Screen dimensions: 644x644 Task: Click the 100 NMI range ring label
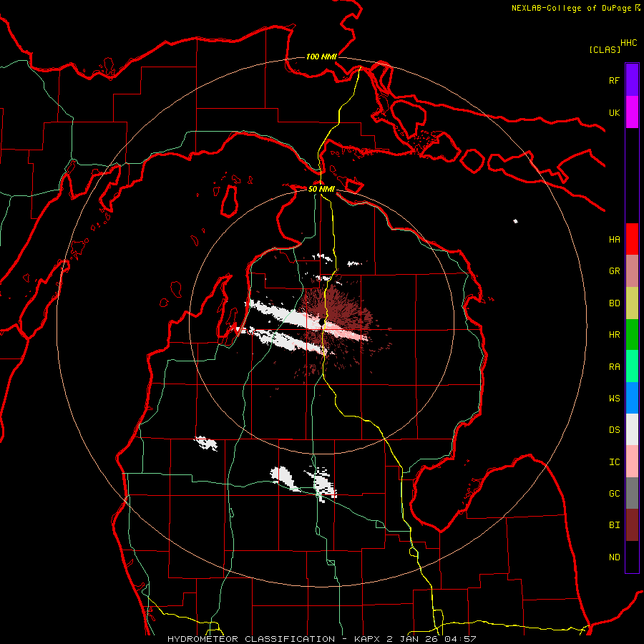[x=321, y=57]
